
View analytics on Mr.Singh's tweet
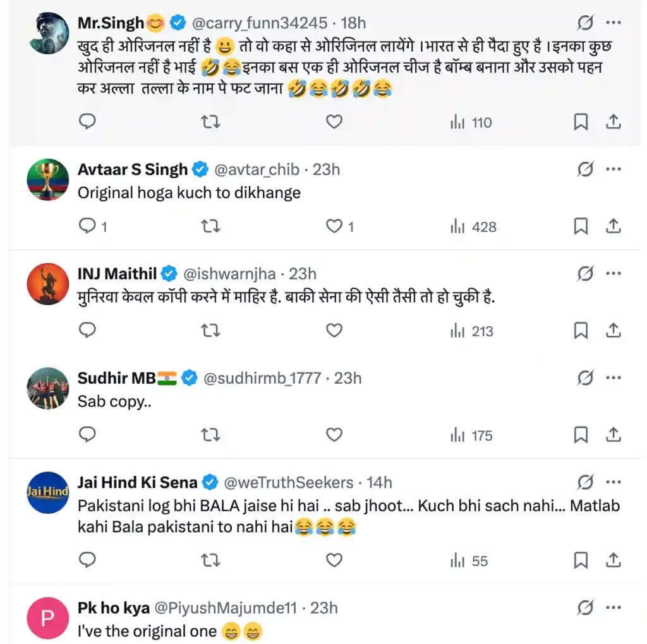pyautogui.click(x=471, y=123)
